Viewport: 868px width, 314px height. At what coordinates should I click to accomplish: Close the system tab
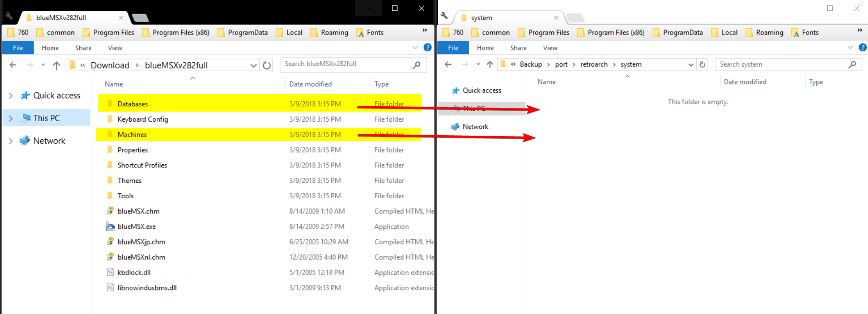point(556,18)
